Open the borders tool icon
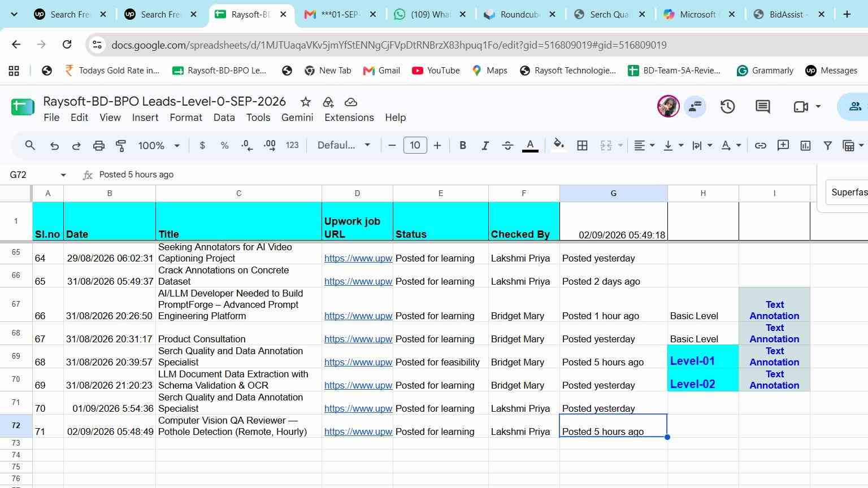868x488 pixels. 582,146
